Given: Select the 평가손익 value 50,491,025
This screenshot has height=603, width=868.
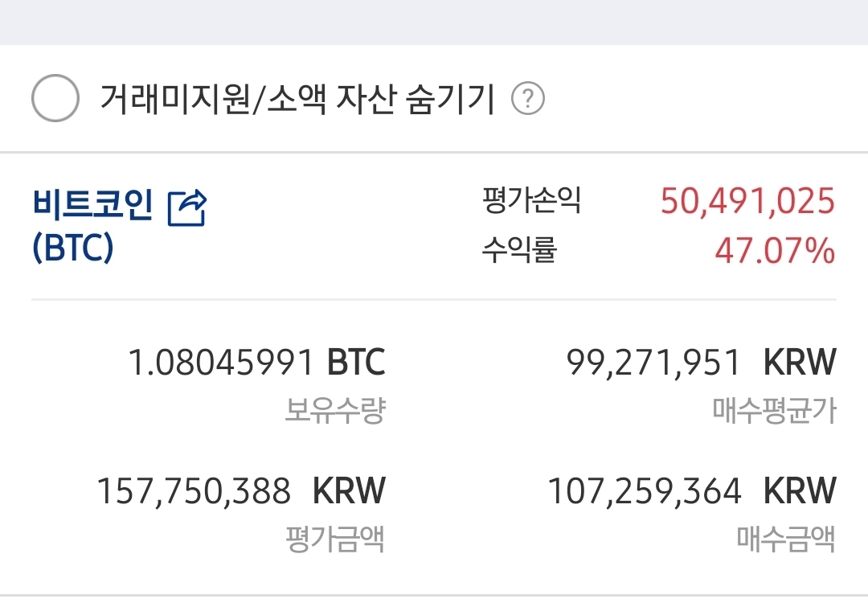Looking at the screenshot, I should [x=747, y=202].
